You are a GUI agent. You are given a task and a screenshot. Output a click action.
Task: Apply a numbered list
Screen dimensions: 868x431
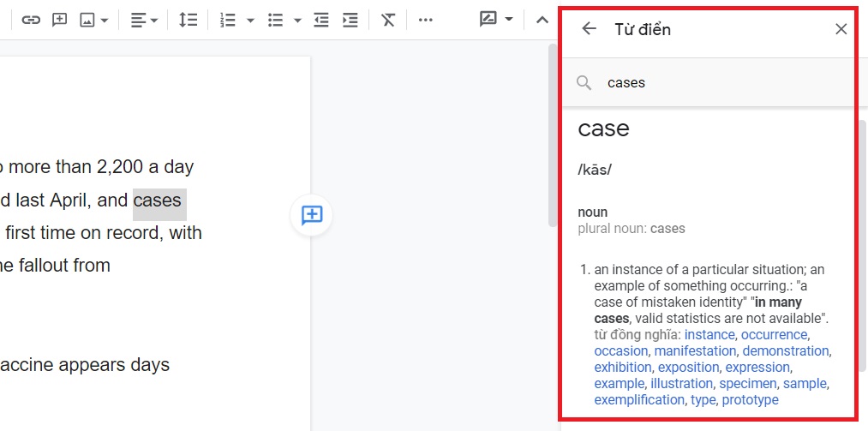coord(228,20)
